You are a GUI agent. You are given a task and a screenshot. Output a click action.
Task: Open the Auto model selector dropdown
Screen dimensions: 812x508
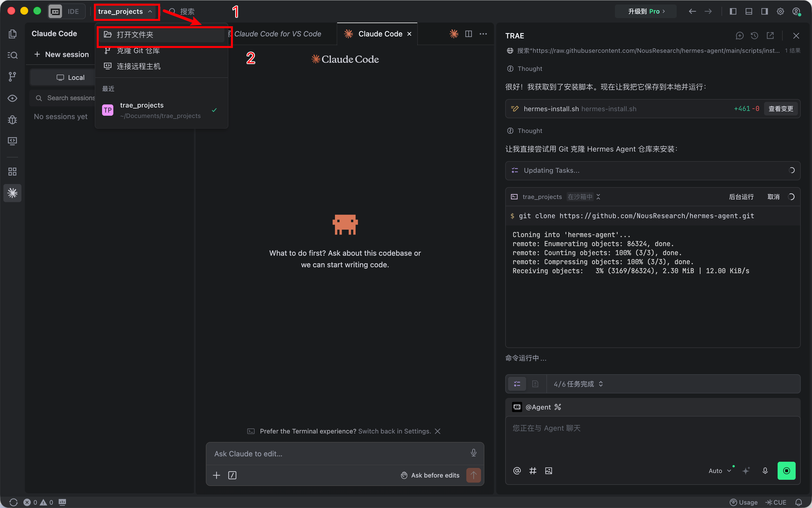[720, 471]
